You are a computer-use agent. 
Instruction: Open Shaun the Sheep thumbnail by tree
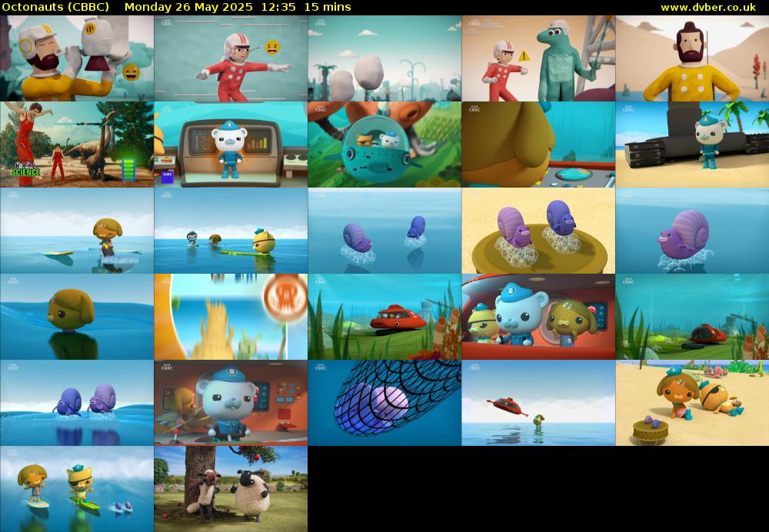[x=231, y=490]
